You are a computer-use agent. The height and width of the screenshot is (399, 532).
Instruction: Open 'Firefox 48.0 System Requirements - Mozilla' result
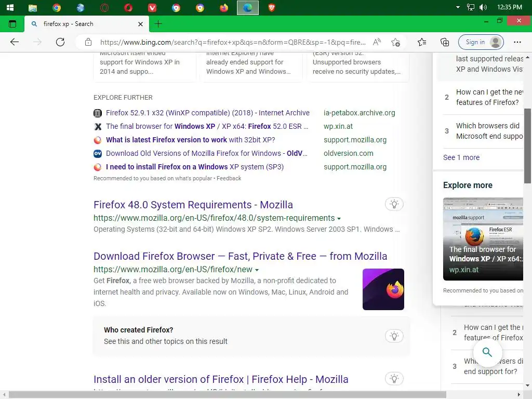click(x=193, y=205)
